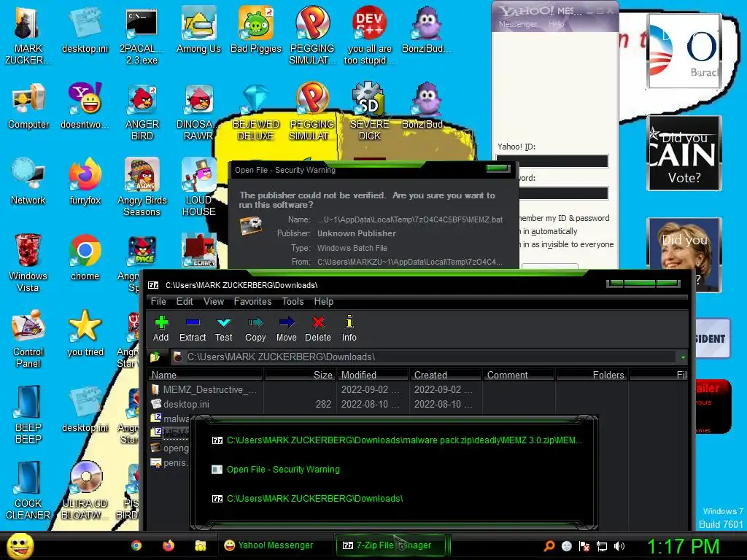The image size is (747, 560).
Task: Open the Angry Birds Seasons desktop icon
Action: point(142,187)
